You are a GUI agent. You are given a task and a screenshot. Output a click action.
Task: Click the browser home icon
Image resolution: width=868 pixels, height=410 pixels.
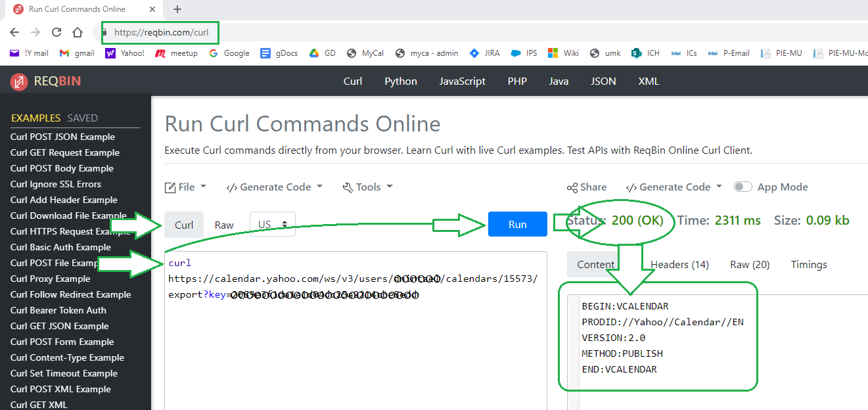click(x=78, y=32)
